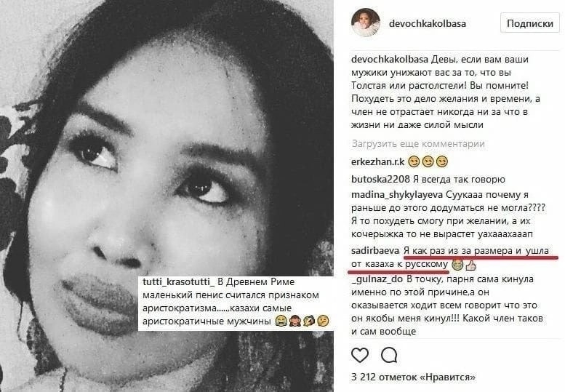Click thumbs up emoji in sadirbaeva comment
This screenshot has width=565, height=392.
[x=470, y=265]
